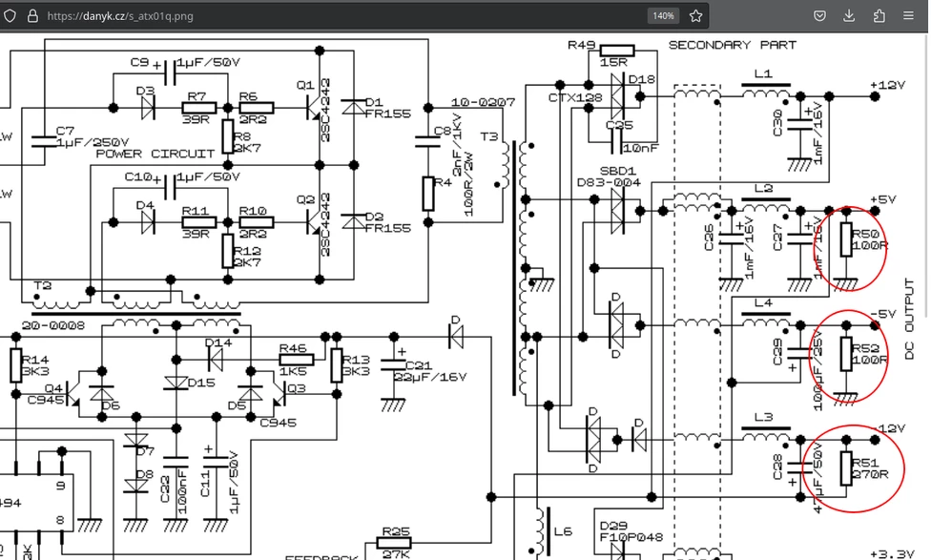This screenshot has height=560, width=952.
Task: Click the 'L2' inductor label
Action: 763,188
